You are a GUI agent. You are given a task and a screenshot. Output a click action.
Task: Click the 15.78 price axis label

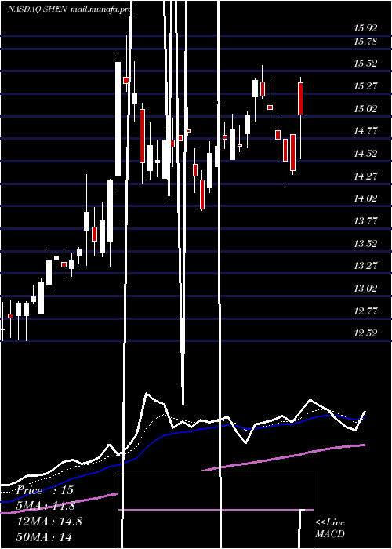pyautogui.click(x=365, y=42)
